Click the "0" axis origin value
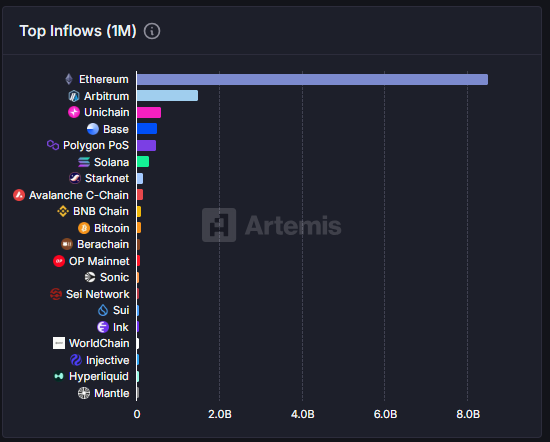The height and width of the screenshot is (442, 550). (x=137, y=414)
